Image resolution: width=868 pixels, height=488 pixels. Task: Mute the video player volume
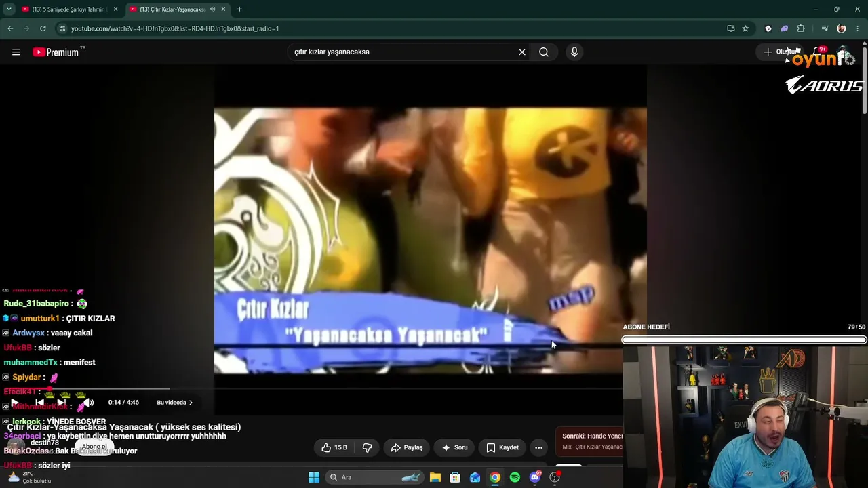coord(88,403)
